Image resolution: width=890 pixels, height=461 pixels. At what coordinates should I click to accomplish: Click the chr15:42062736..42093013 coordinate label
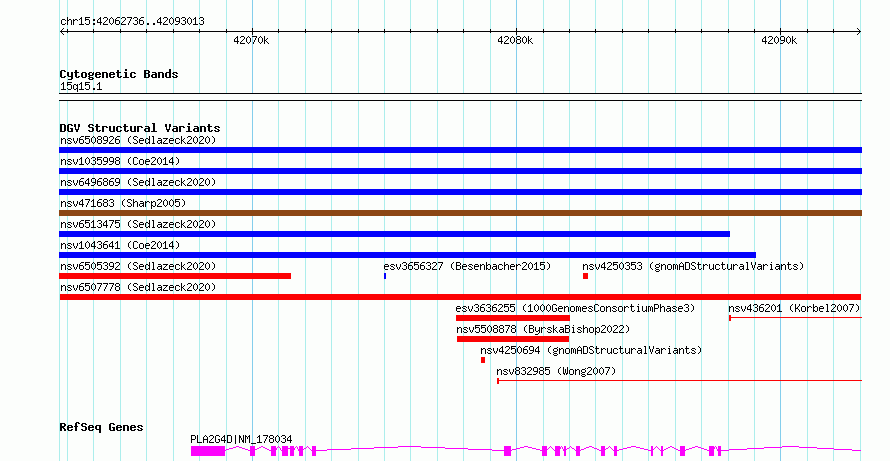[x=132, y=22]
